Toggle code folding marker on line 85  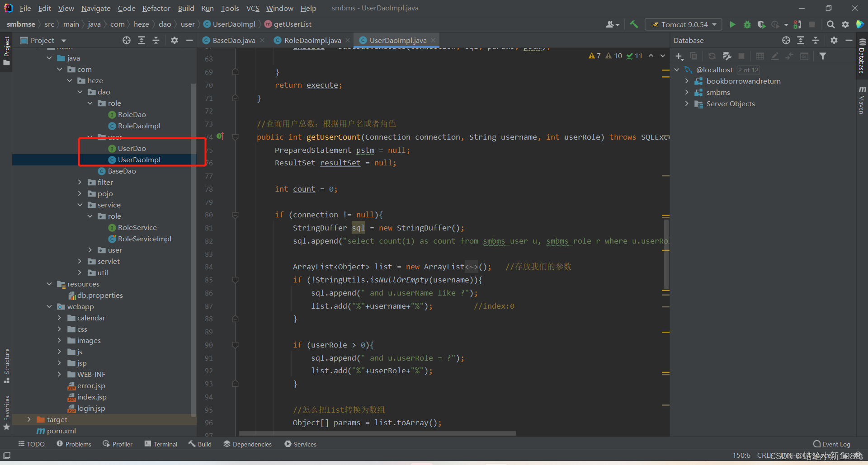235,280
